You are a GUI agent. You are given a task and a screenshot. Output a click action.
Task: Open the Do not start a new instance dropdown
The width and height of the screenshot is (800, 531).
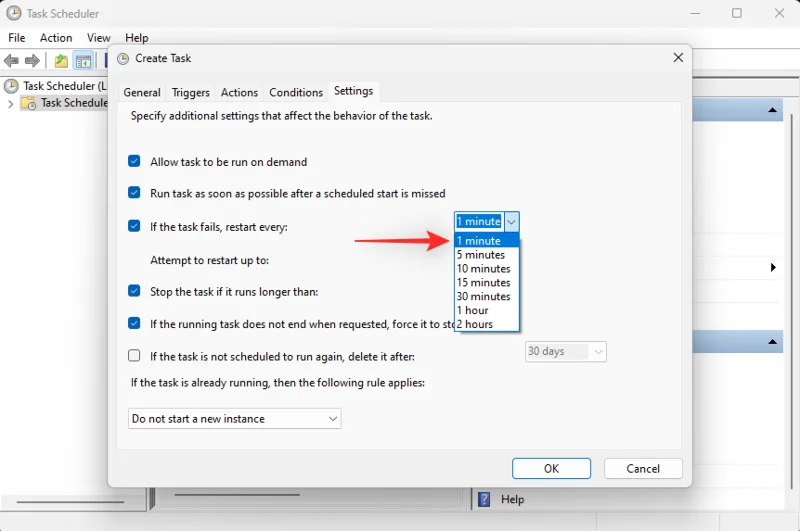tap(235, 418)
